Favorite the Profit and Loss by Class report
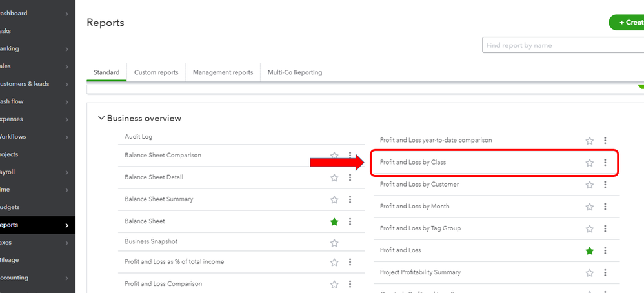The width and height of the screenshot is (644, 293). (589, 163)
